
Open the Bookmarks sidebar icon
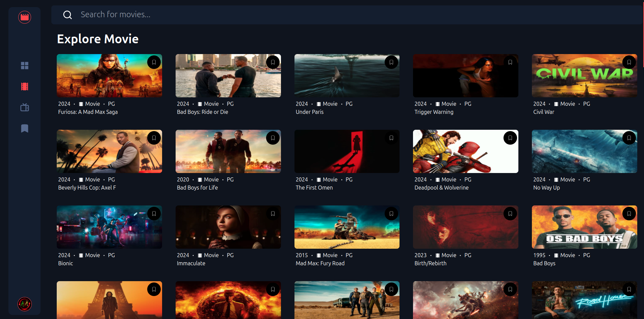click(25, 128)
